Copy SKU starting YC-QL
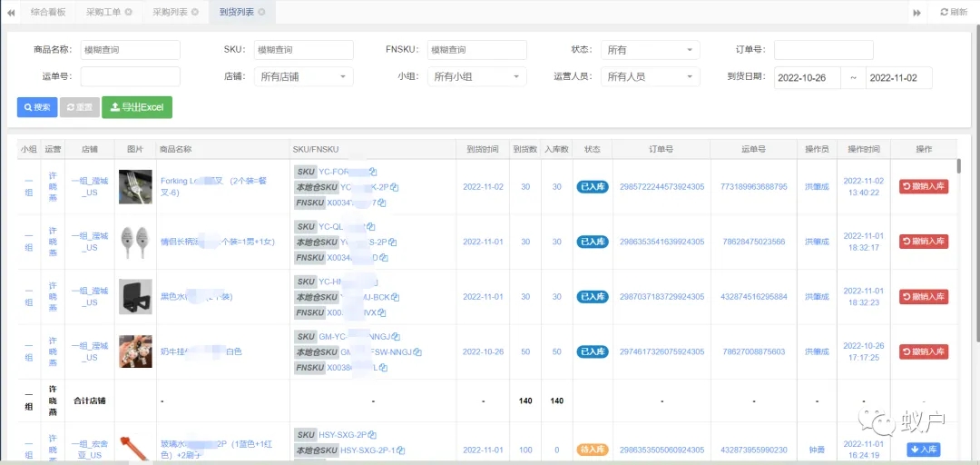 point(371,226)
